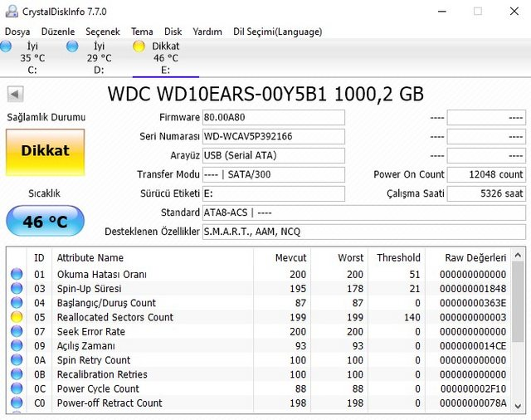Click the threshold value 140
The width and height of the screenshot is (531, 420).
tap(412, 317)
